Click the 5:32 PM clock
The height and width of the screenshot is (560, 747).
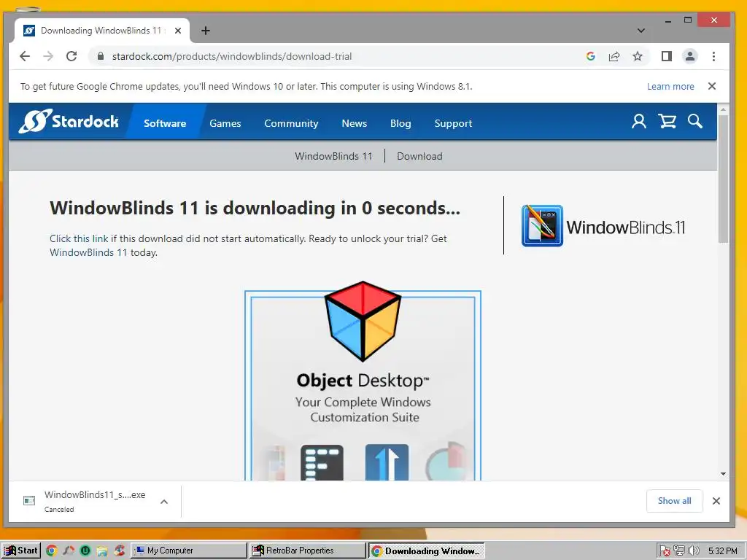pyautogui.click(x=723, y=551)
